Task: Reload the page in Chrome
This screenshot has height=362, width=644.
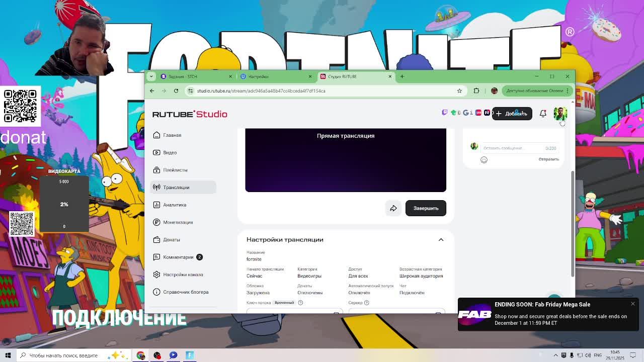Action: tap(176, 91)
